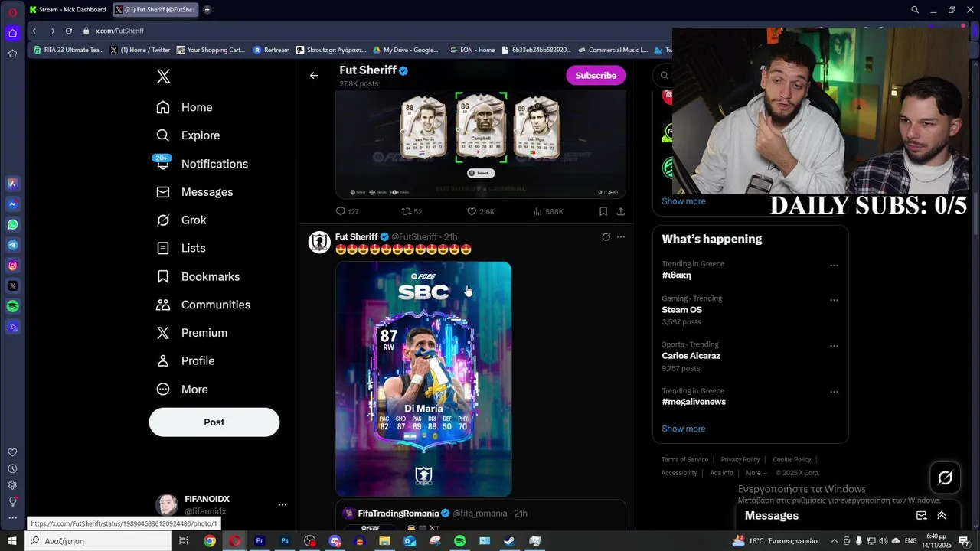
Task: Open Spotify in Opera sidebar
Action: tap(12, 306)
